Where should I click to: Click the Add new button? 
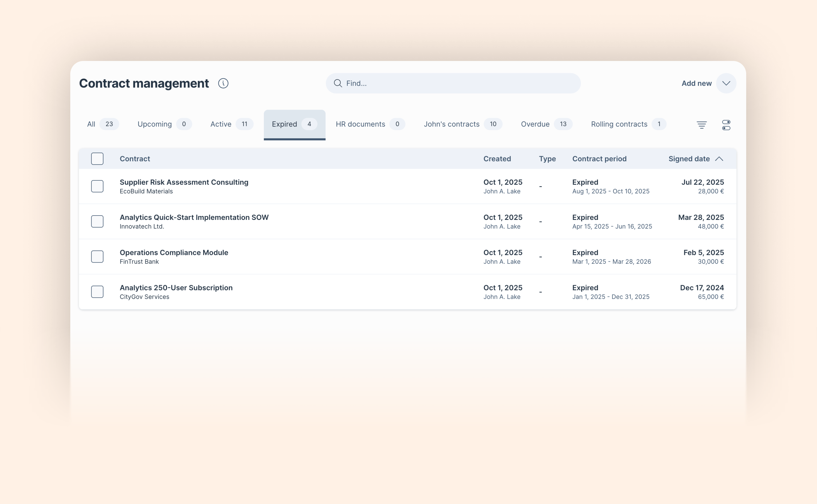point(697,83)
